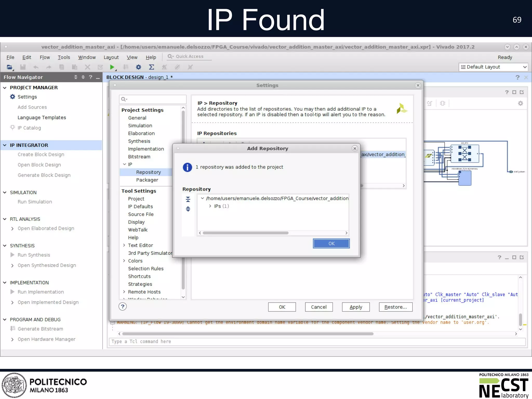The image size is (532, 399).
Task: Click the Save toolbar icon
Action: [23, 67]
